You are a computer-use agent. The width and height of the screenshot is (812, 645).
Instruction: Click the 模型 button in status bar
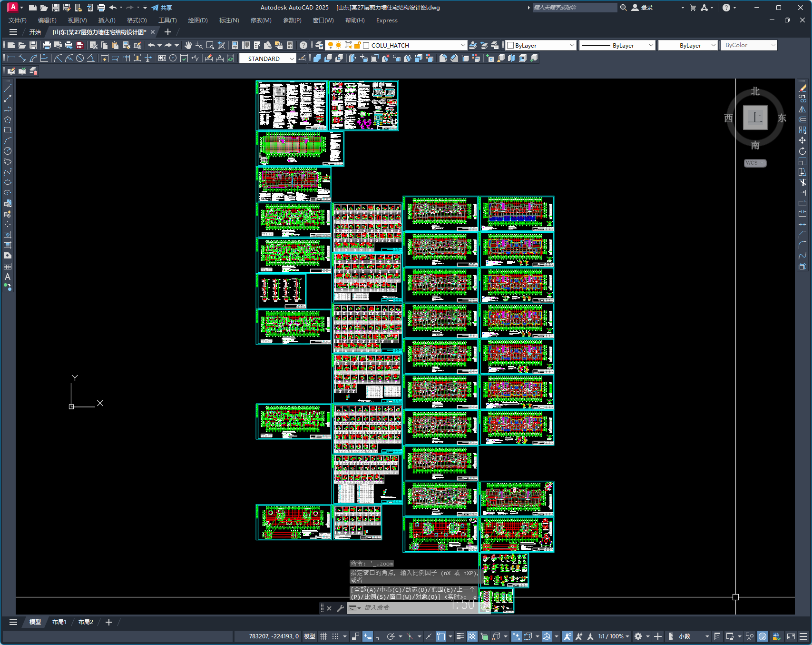310,636
